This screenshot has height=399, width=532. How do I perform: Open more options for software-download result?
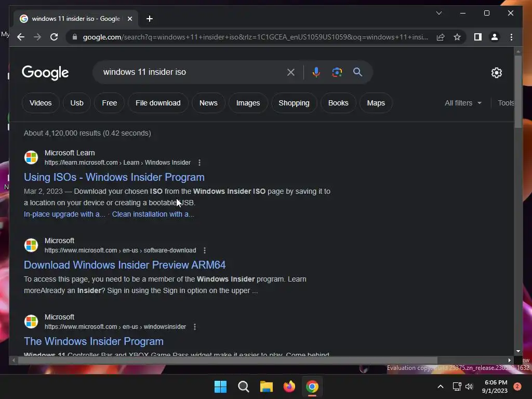point(205,250)
